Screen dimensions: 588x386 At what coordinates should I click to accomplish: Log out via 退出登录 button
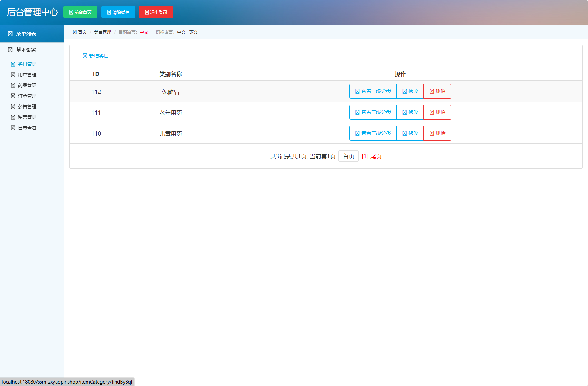[x=156, y=12]
